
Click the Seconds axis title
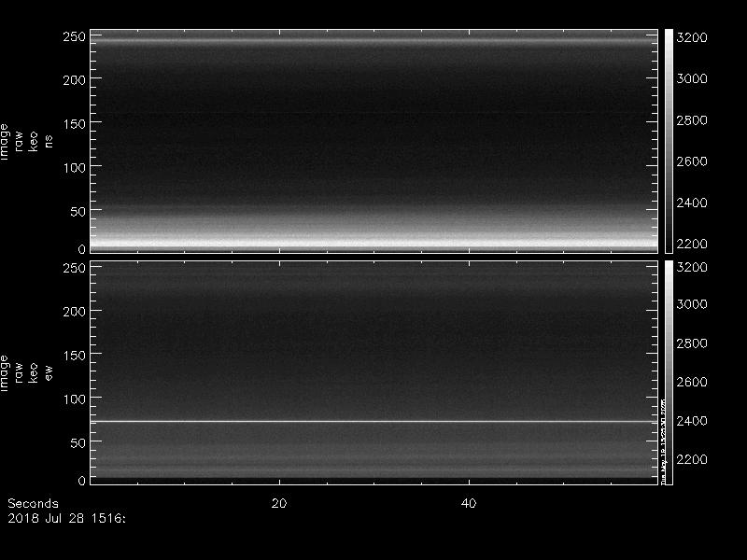point(34,503)
